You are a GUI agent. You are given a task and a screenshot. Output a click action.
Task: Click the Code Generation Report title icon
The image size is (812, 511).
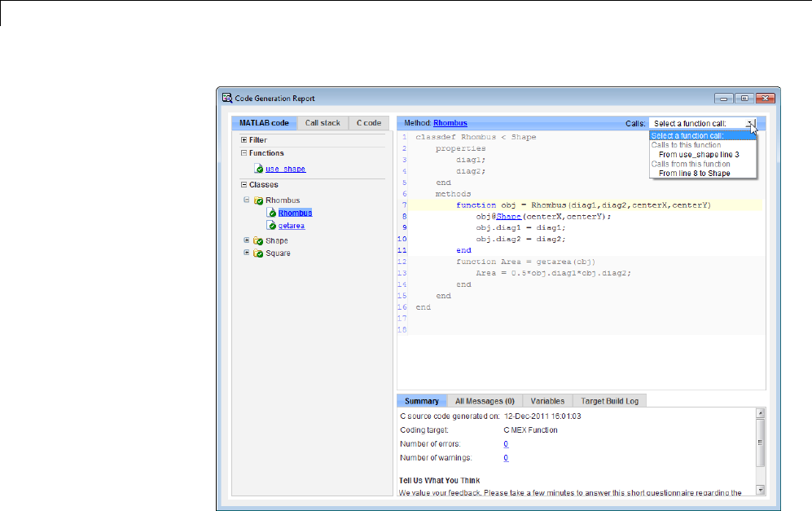227,99
